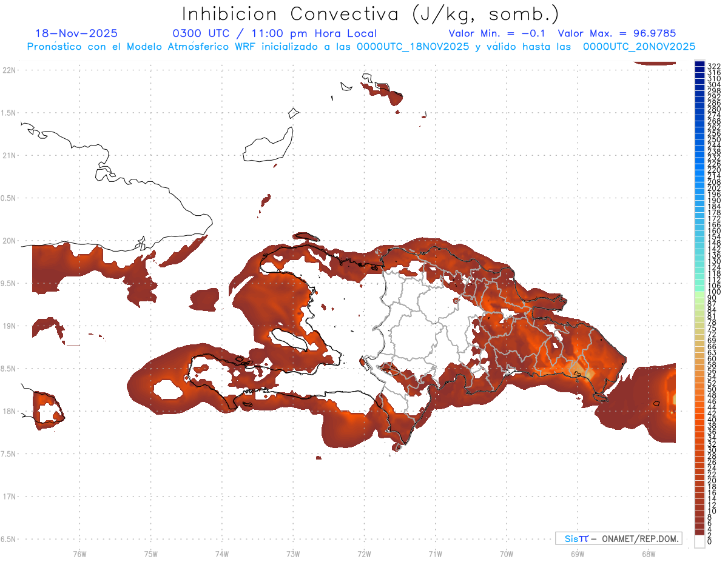Screen dimensions: 728x562
Task: Click latitude label '21N'
Action: 8,155
